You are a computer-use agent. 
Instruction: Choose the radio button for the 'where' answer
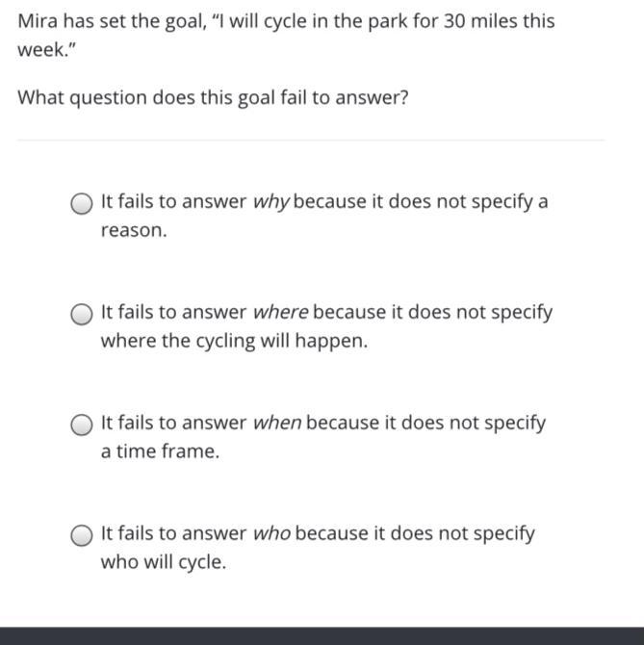click(83, 314)
